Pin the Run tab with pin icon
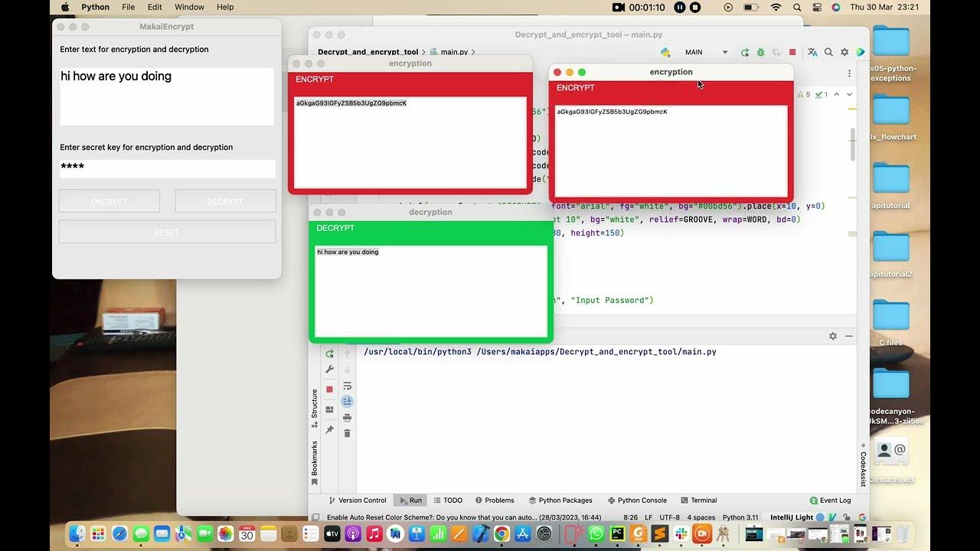This screenshot has height=551, width=980. click(330, 429)
